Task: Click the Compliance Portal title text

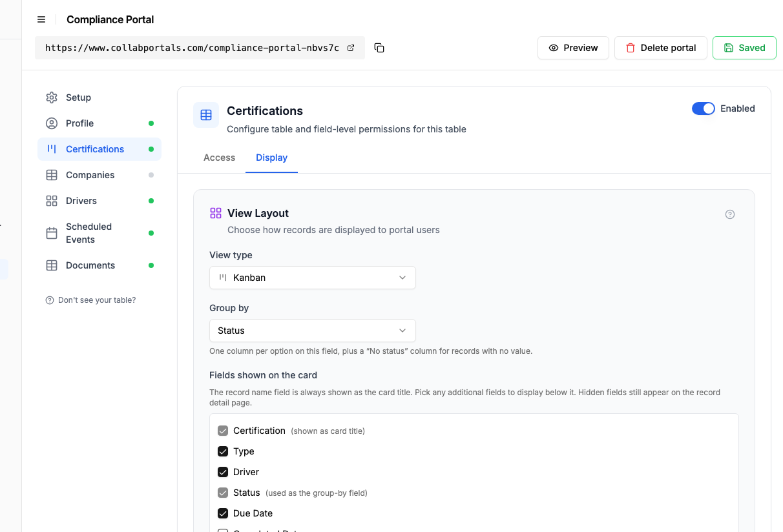Action: click(x=110, y=19)
